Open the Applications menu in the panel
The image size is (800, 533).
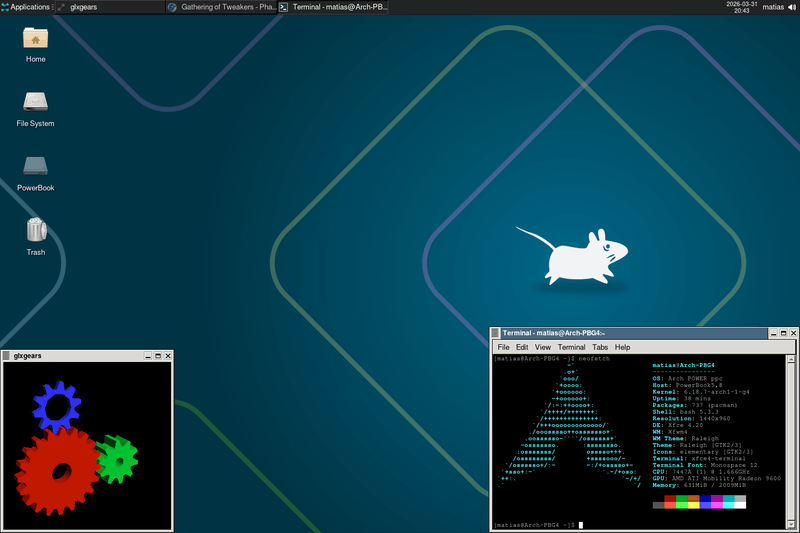pyautogui.click(x=26, y=7)
